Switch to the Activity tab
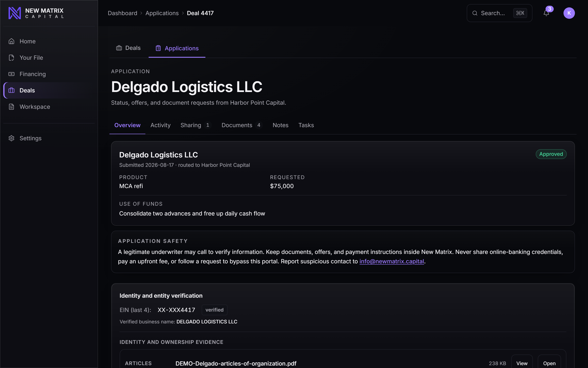The width and height of the screenshot is (588, 368). [160, 125]
